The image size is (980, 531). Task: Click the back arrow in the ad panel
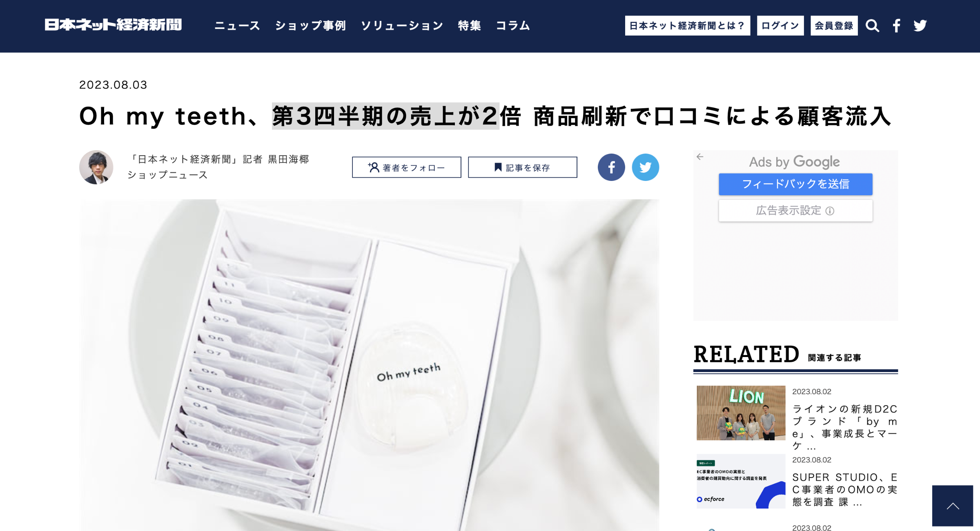[700, 157]
